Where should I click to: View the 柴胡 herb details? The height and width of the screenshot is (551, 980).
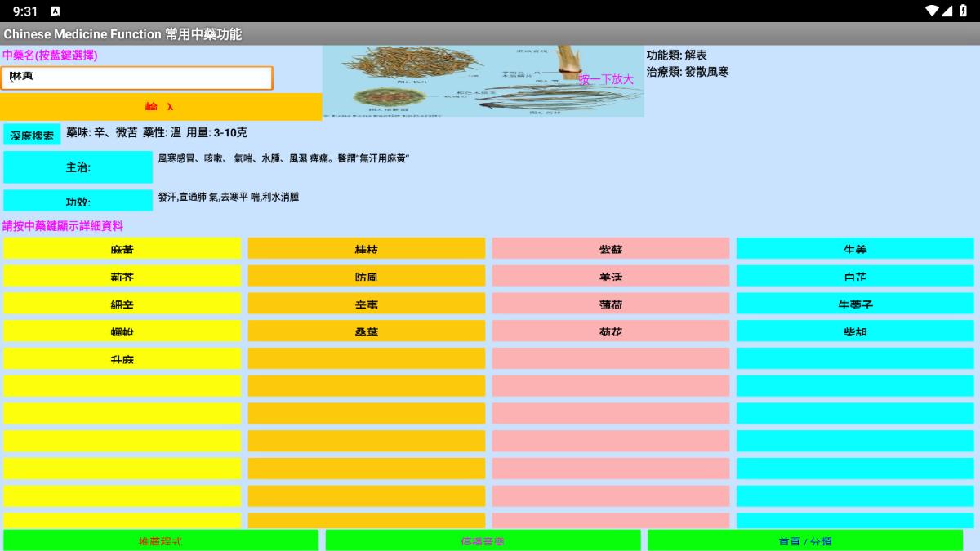[855, 331]
